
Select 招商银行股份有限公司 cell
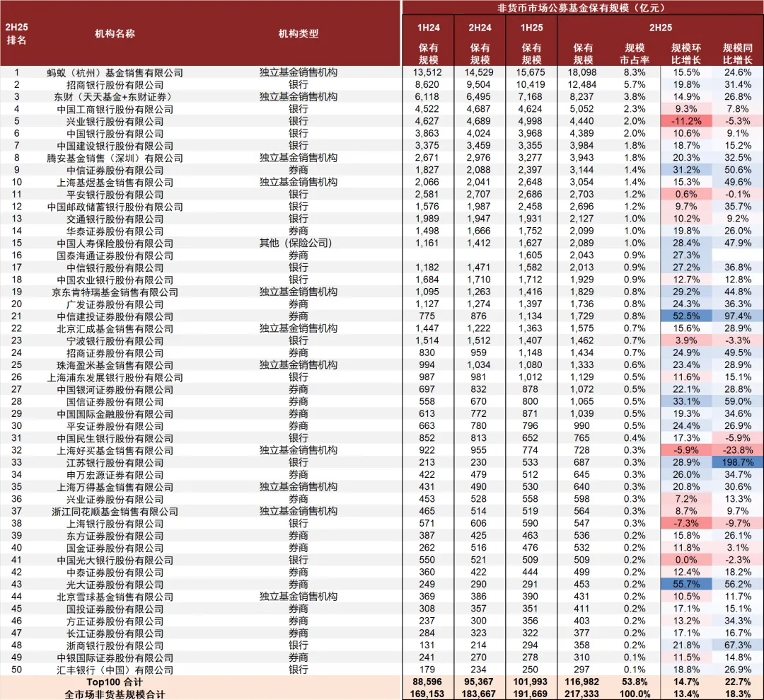(x=115, y=85)
